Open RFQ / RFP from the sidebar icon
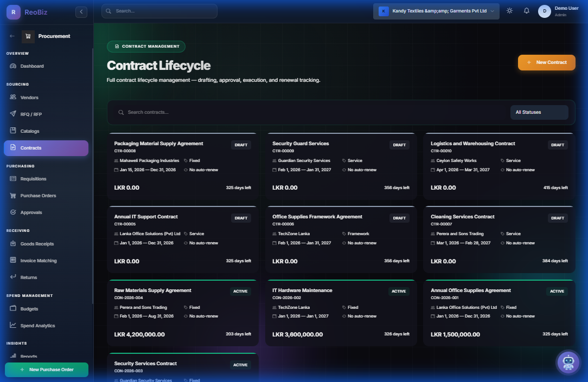 pos(12,114)
